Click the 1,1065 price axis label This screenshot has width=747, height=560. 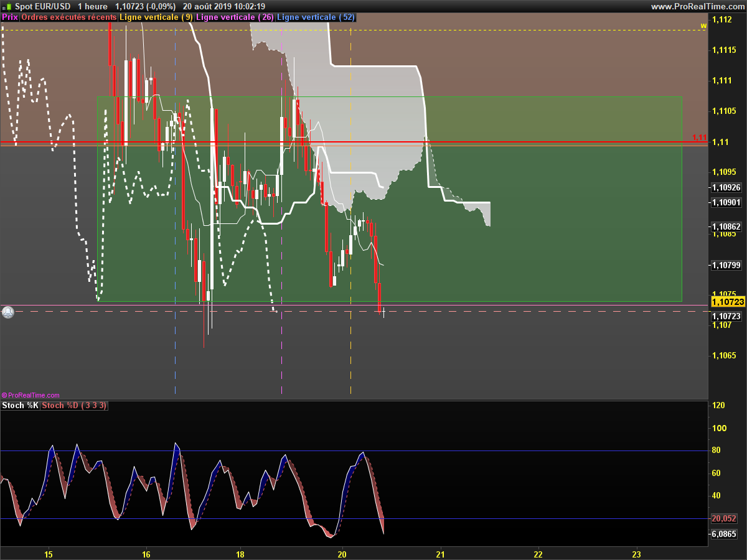724,355
